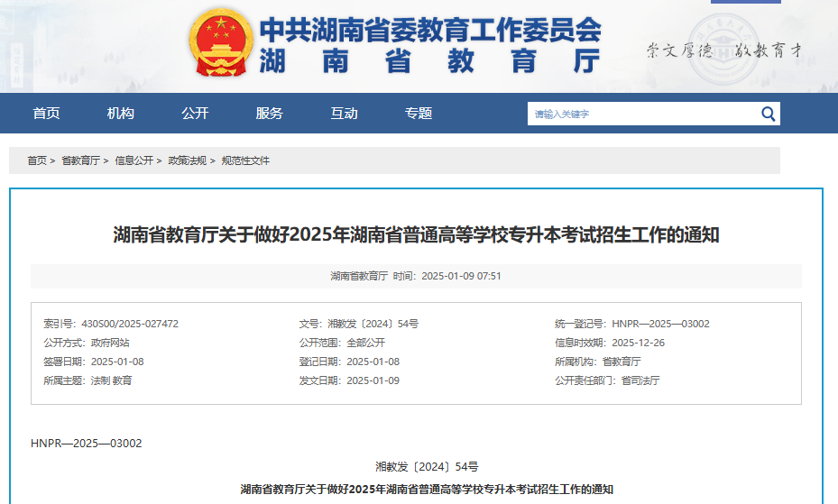Viewport: 838px width, 504px height.
Task: Open the 公开 navigation menu item
Action: click(x=195, y=114)
